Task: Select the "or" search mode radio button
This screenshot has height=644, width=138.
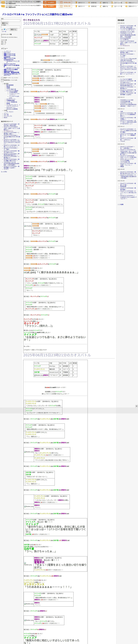Action: pyautogui.click(x=8, y=29)
